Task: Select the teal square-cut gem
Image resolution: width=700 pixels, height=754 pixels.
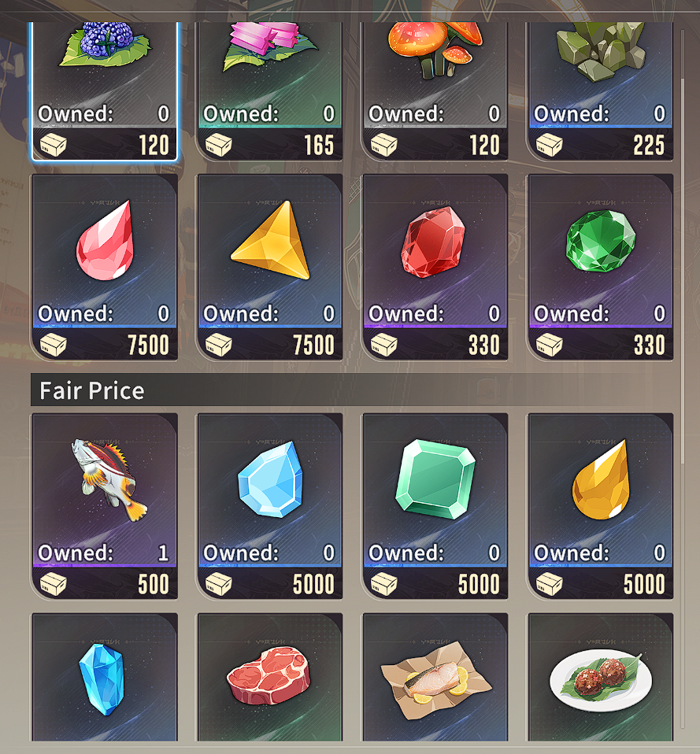Action: (435, 506)
